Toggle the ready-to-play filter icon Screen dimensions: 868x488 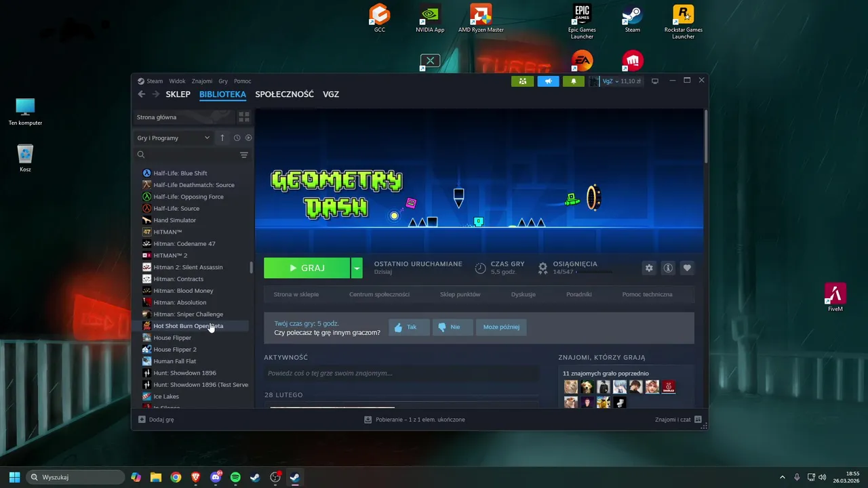(x=248, y=138)
